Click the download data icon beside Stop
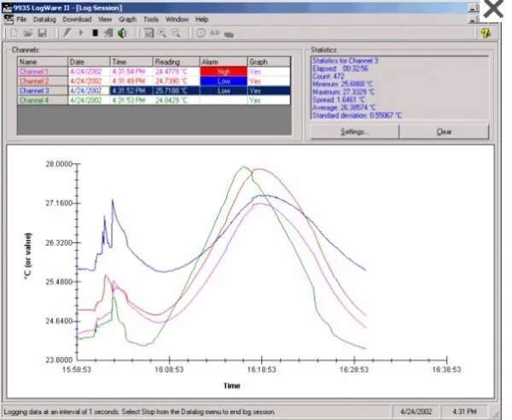The image size is (512, 420). (108, 33)
